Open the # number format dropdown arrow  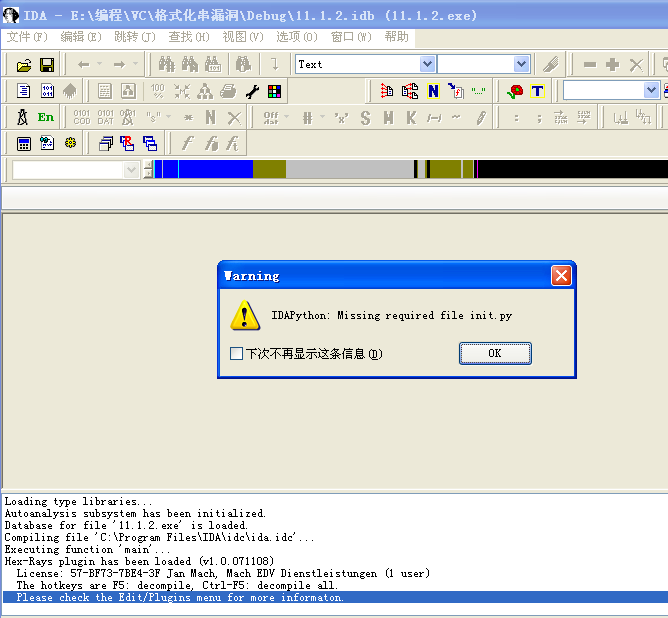tap(322, 117)
